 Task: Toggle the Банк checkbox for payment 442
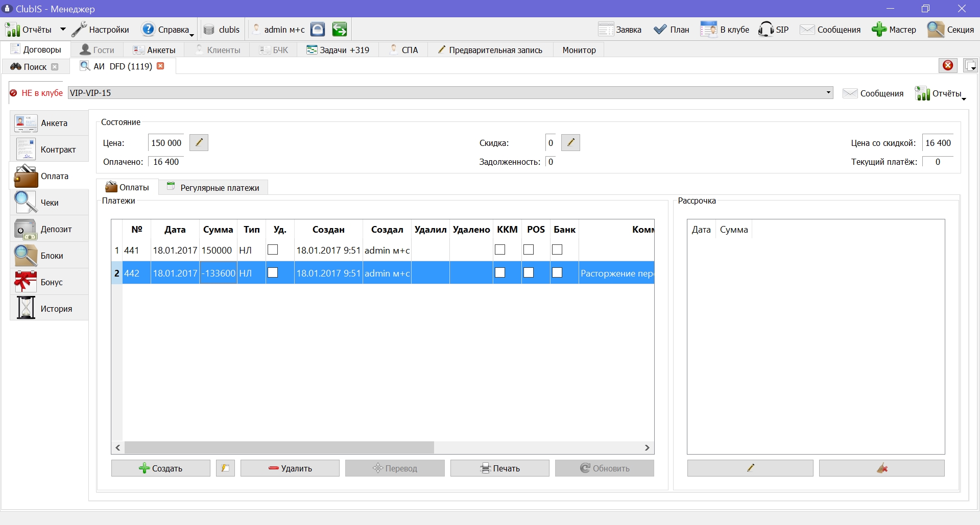(x=557, y=272)
